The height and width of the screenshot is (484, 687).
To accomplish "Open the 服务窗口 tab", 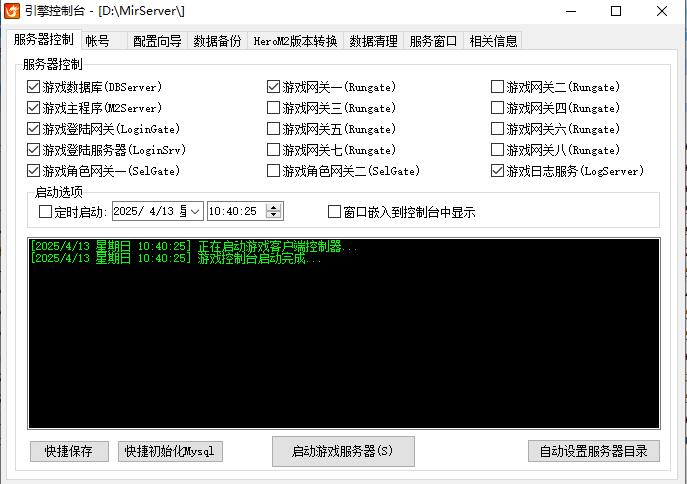I will pos(433,41).
